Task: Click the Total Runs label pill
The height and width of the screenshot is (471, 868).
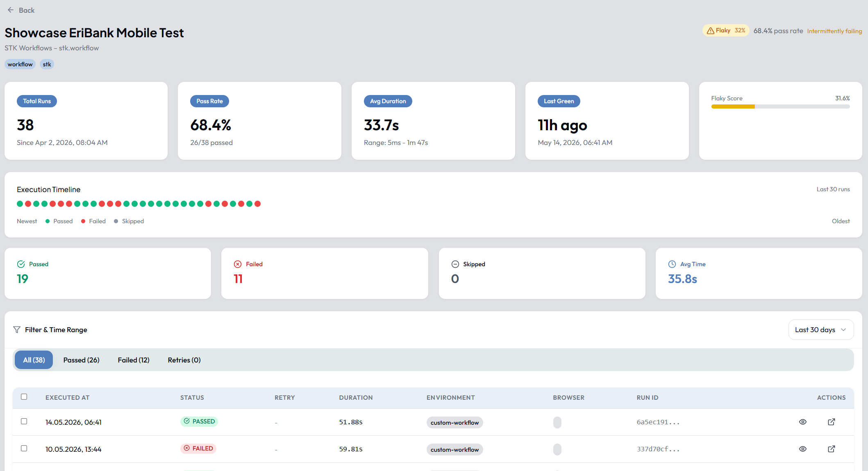Action: click(37, 101)
